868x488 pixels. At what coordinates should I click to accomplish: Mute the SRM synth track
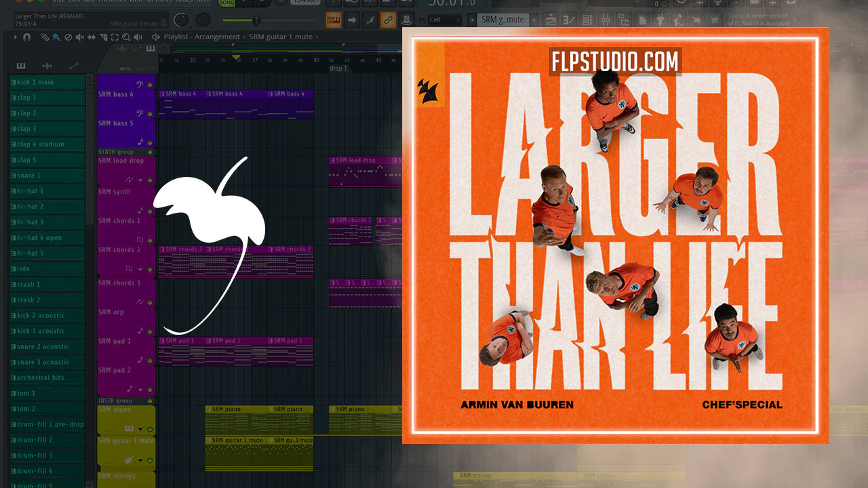(151, 211)
